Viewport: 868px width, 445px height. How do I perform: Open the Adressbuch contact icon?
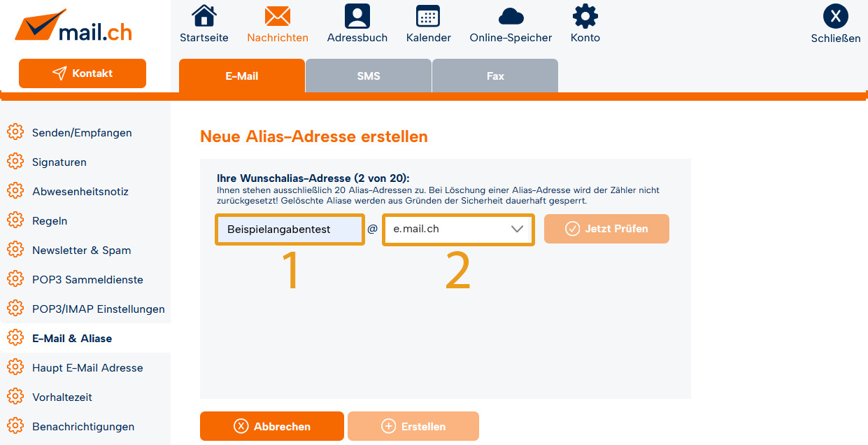coord(357,16)
